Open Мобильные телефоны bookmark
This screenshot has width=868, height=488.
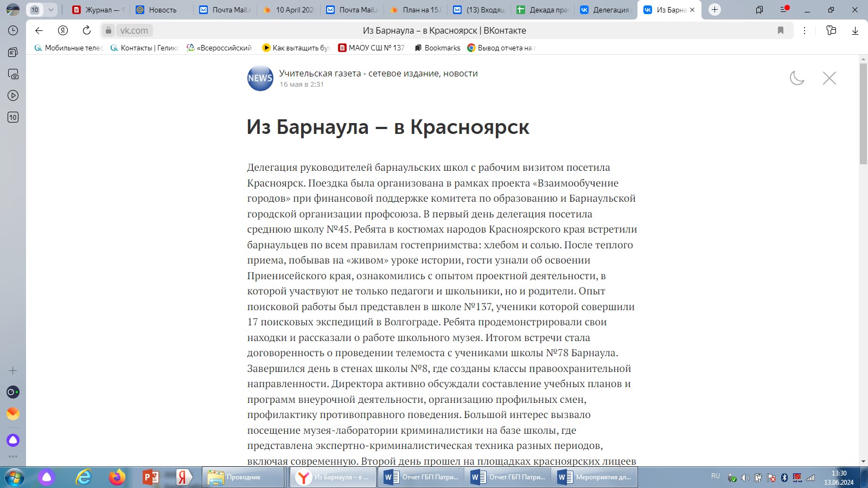(x=68, y=48)
